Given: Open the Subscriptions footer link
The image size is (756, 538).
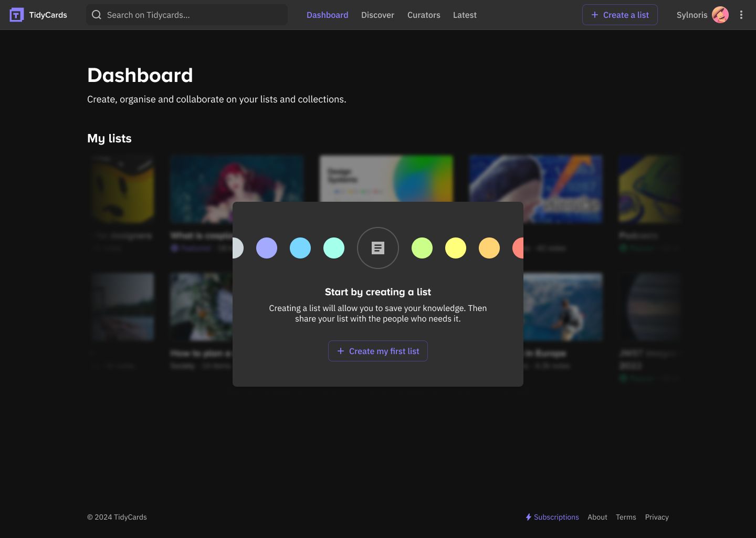Looking at the screenshot, I should tap(556, 517).
